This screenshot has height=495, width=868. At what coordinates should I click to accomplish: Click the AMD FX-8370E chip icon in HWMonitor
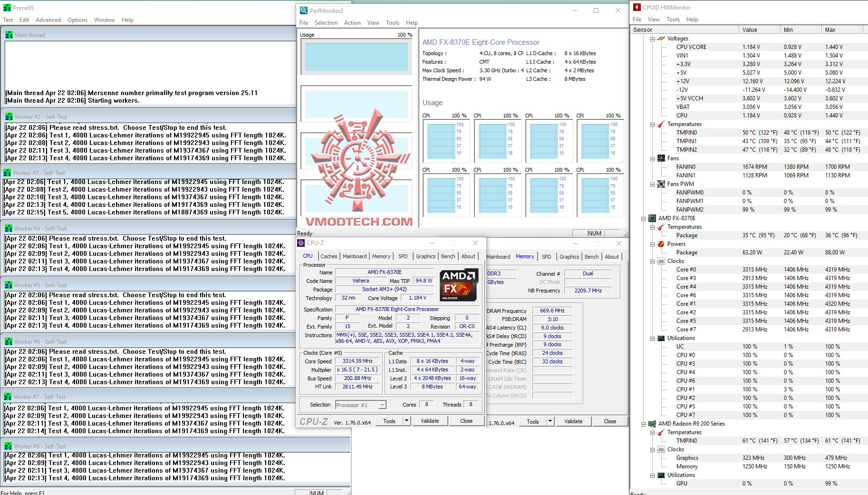[652, 218]
